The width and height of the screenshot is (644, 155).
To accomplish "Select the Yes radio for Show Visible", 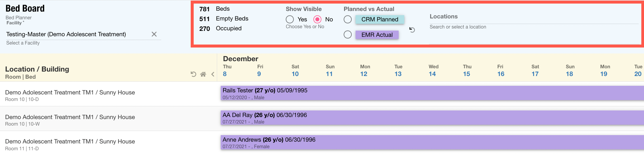I will tap(290, 19).
